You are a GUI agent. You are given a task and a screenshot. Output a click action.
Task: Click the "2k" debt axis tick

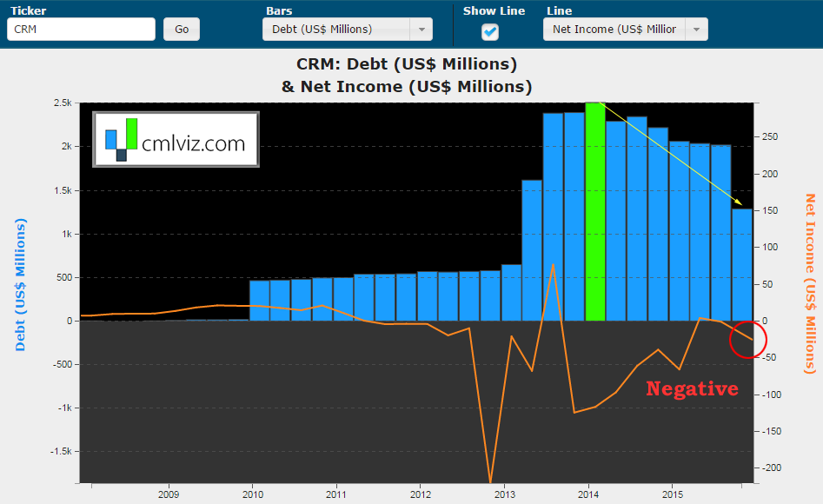coord(67,147)
